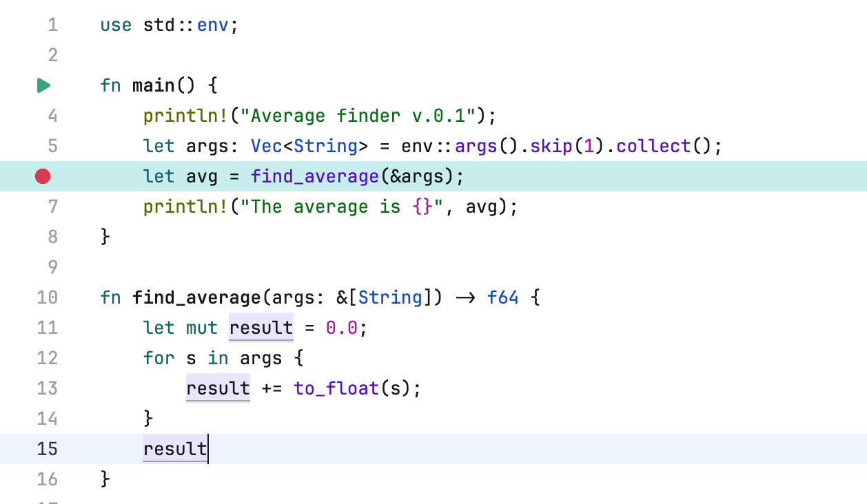Place cursor on result at line 15
Viewport: 867px width, 504px height.
174,449
